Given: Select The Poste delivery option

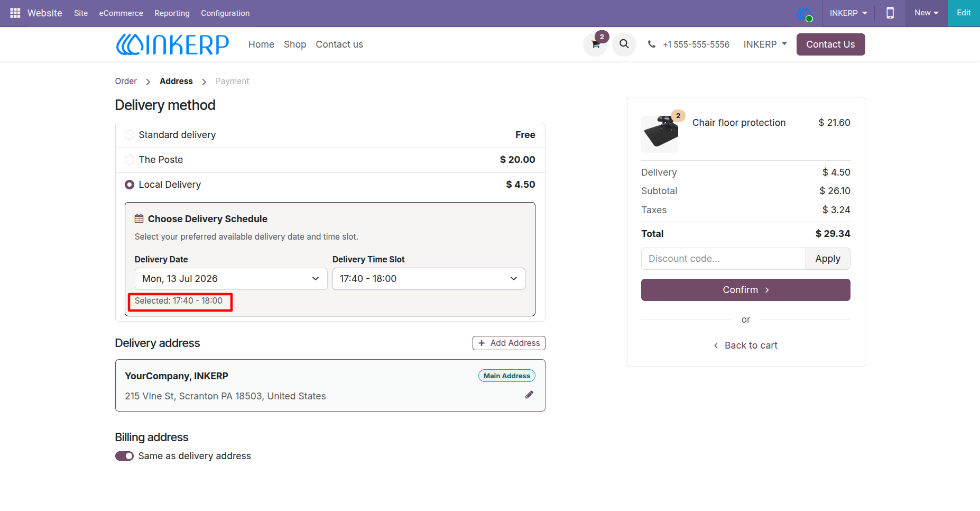Looking at the screenshot, I should pos(130,160).
